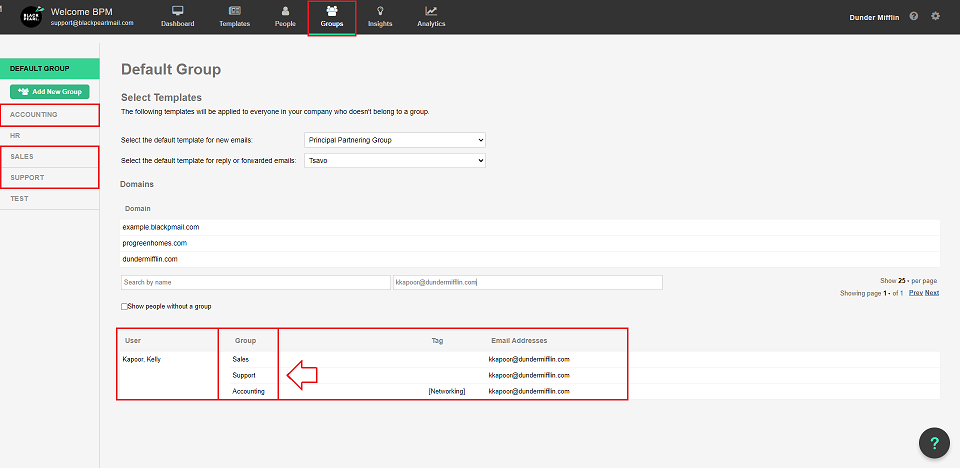Open the settings gear icon
This screenshot has width=960, height=468.
935,17
